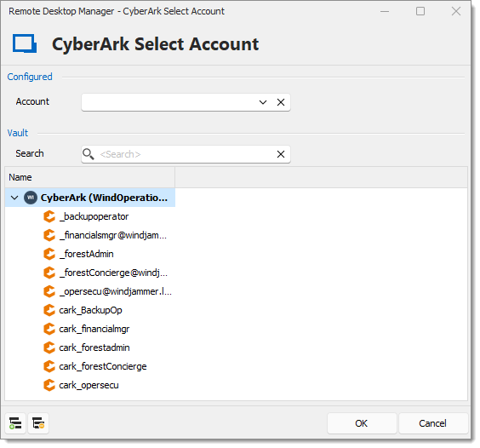
Task: Confirm selection with the OK button
Action: click(x=362, y=423)
